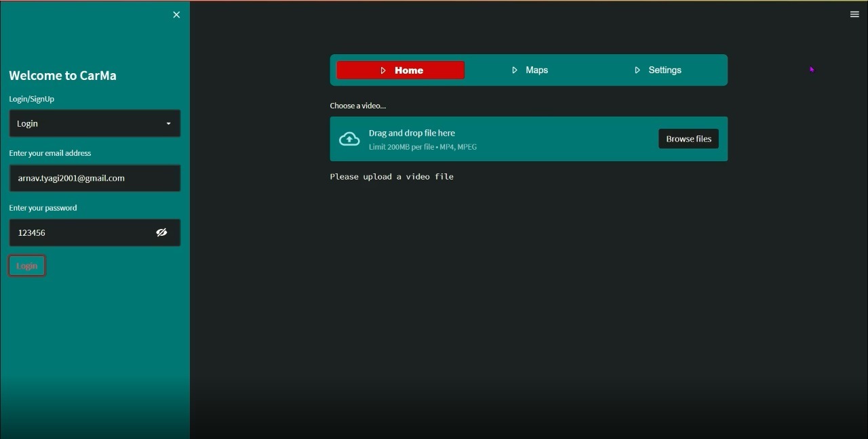The image size is (868, 439).
Task: Click the triangle icon beside Home
Action: pos(383,70)
